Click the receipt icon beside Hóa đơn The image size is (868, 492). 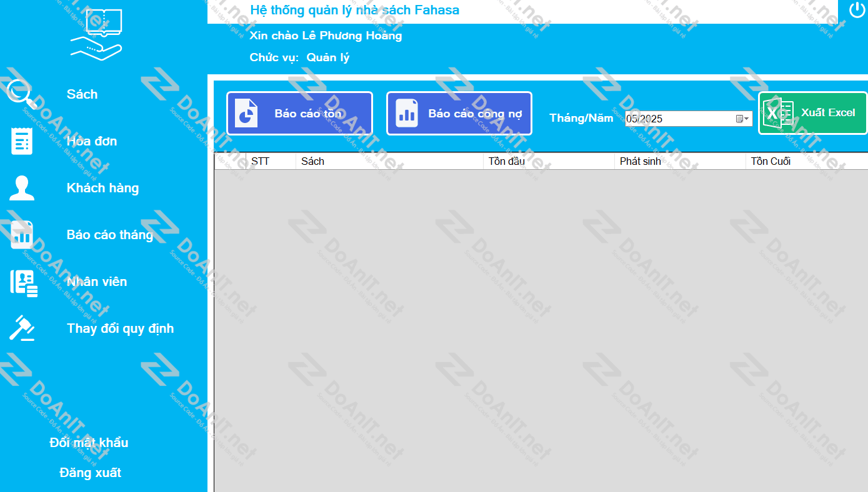pyautogui.click(x=22, y=141)
